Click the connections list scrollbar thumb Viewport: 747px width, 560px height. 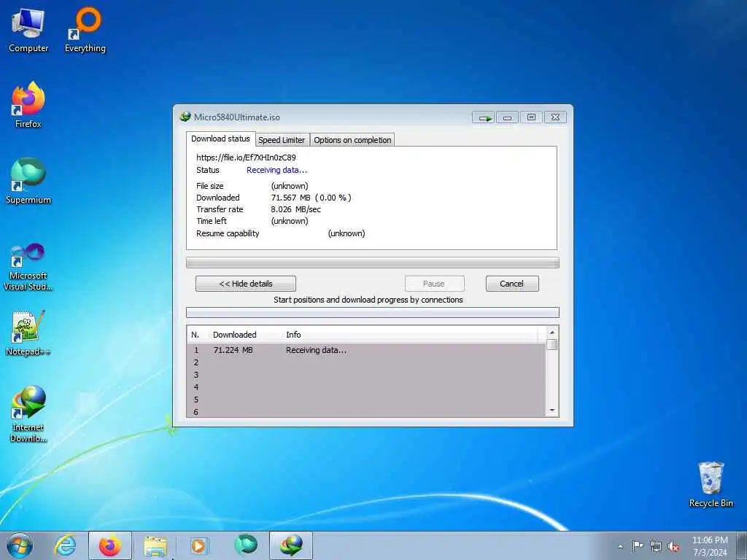(x=552, y=345)
